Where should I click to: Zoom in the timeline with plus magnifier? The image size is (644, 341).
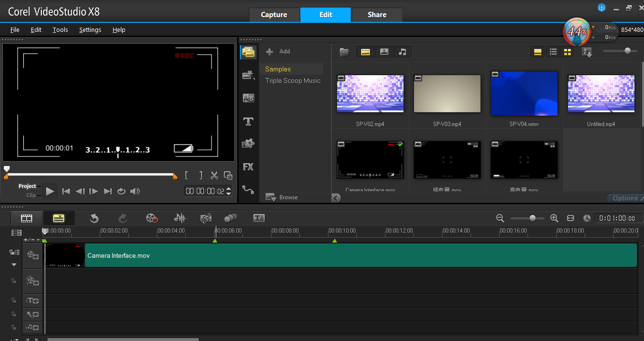(x=554, y=218)
